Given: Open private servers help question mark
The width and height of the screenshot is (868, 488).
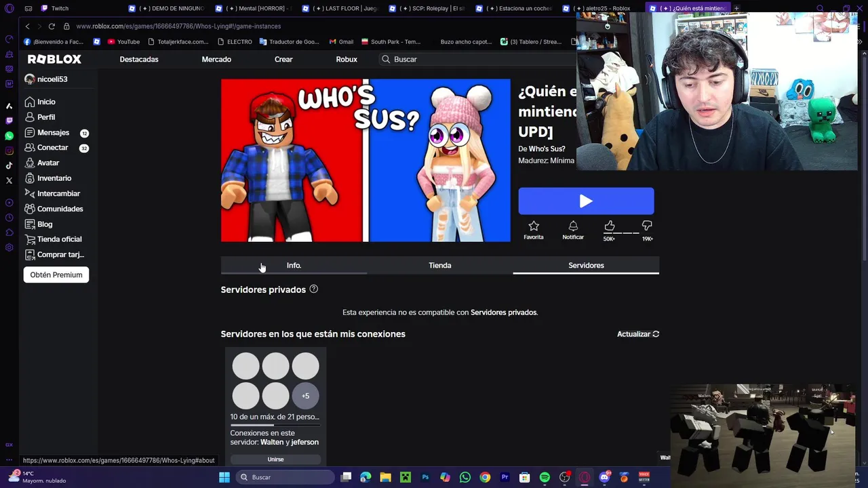Looking at the screenshot, I should point(313,289).
